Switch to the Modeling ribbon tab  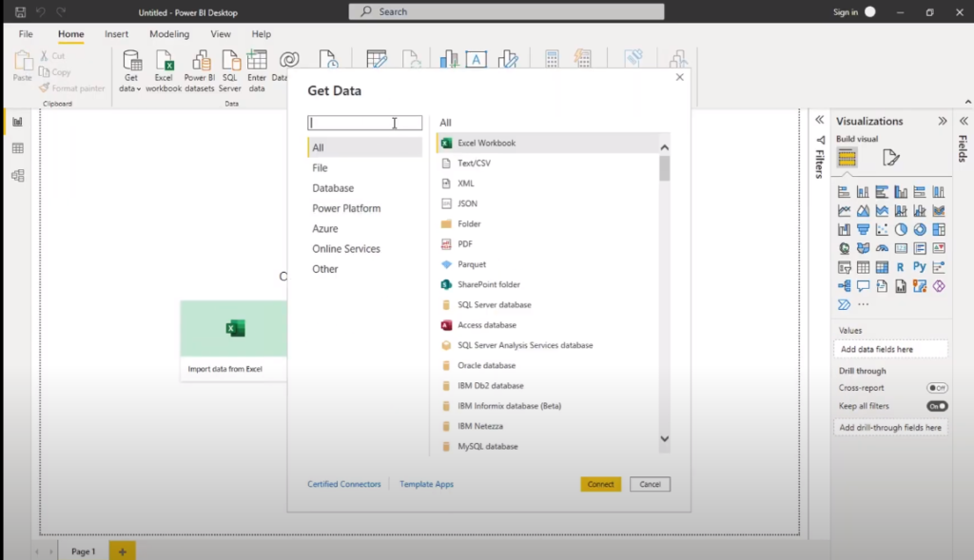point(168,33)
